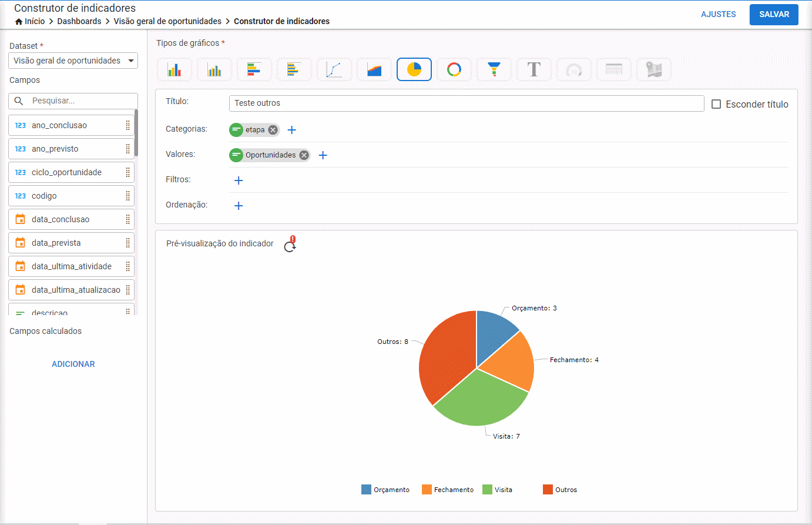Select the data_ultima_atividade field
Viewport: 812px width, 525px height.
[x=71, y=266]
